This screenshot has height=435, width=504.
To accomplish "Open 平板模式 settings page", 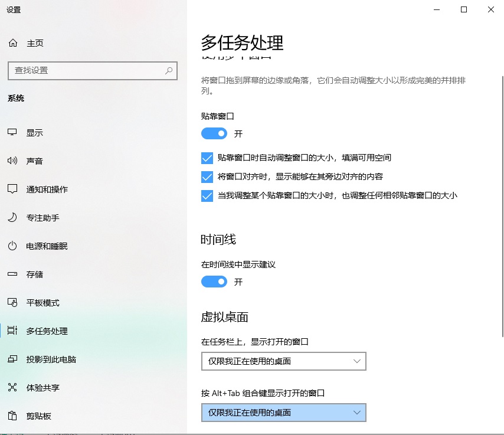I will (x=42, y=303).
